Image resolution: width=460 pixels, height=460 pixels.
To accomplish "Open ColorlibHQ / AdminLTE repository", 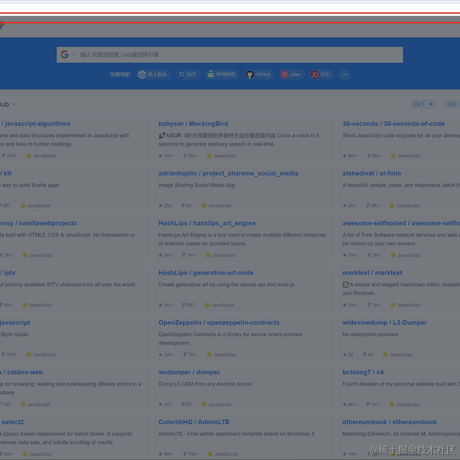I will [194, 422].
